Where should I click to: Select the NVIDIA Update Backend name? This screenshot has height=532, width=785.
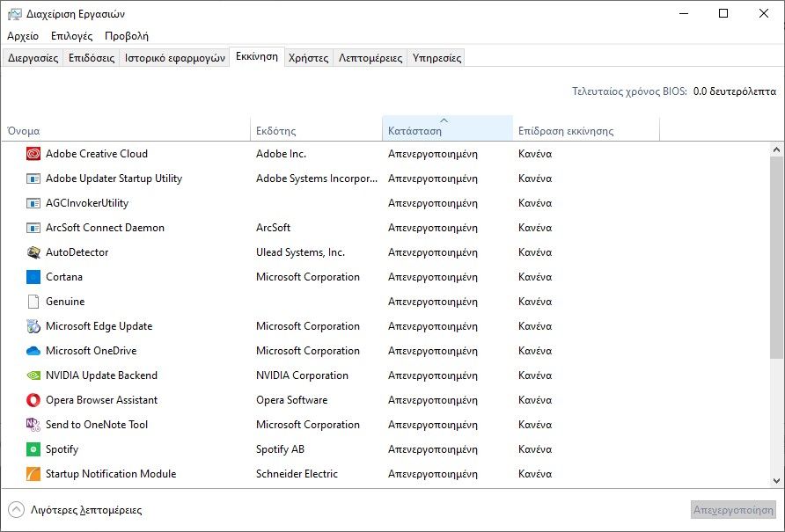101,375
